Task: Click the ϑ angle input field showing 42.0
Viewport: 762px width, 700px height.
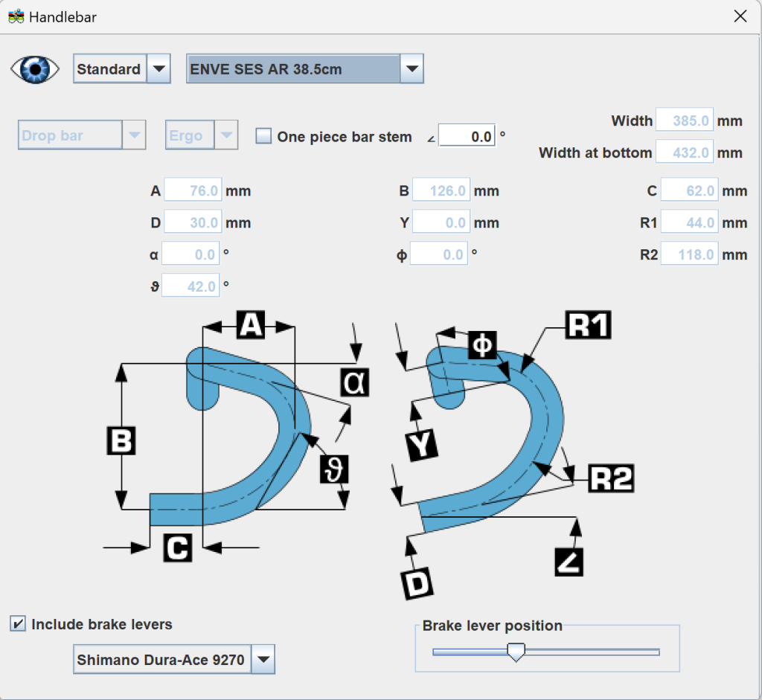Action: [x=190, y=286]
